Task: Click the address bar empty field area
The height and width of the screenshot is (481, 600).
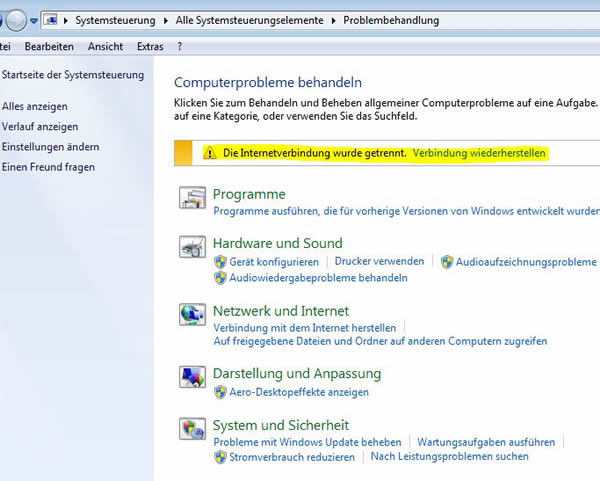Action: click(520, 20)
